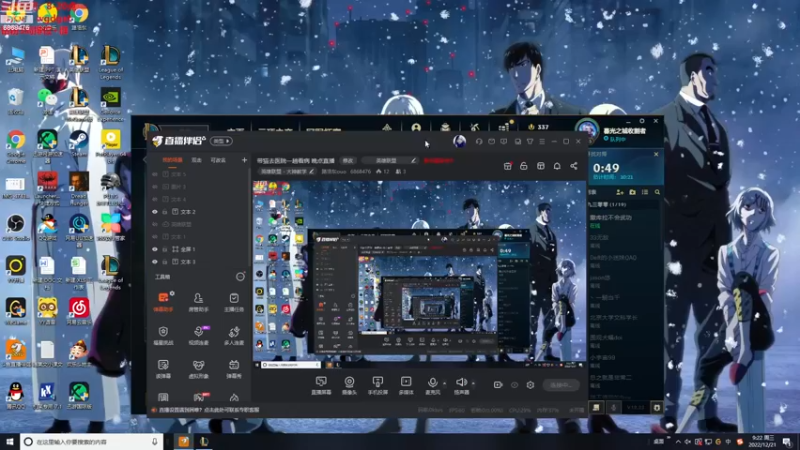The image size is (800, 450).
Task: Open the 读弹幕 read-danmaku tool
Action: click(x=163, y=368)
